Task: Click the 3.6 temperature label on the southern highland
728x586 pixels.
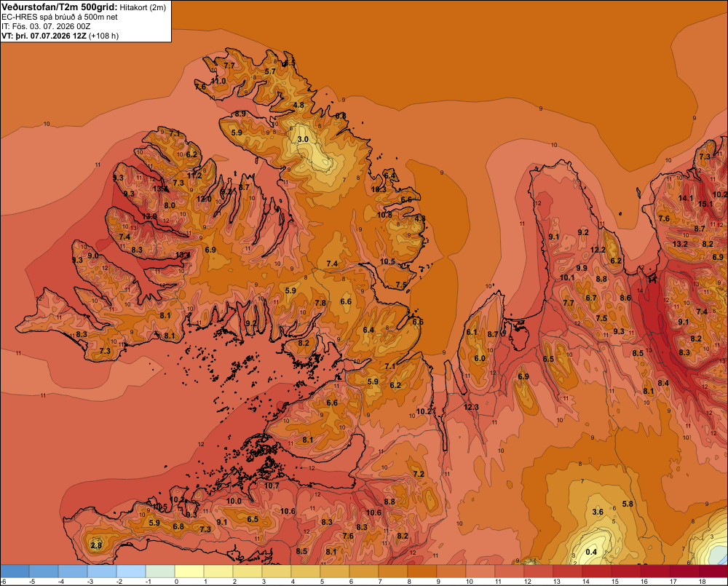Action: pyautogui.click(x=598, y=512)
